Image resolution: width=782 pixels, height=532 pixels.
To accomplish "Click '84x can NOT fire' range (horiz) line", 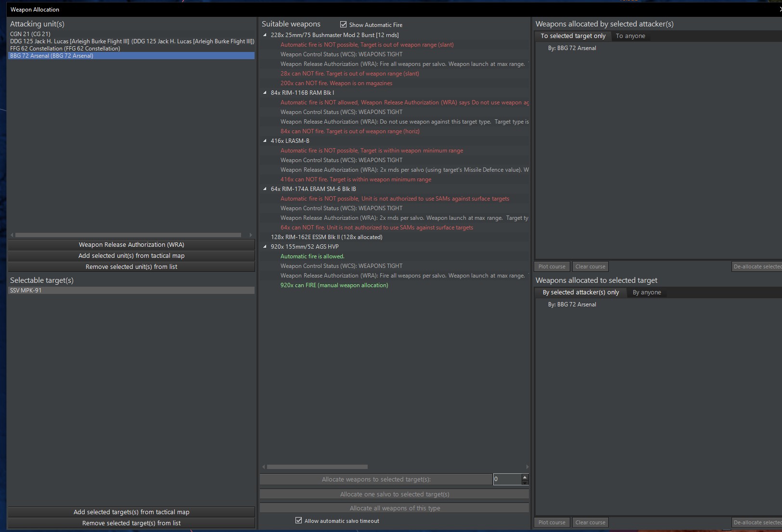I will 350,131.
